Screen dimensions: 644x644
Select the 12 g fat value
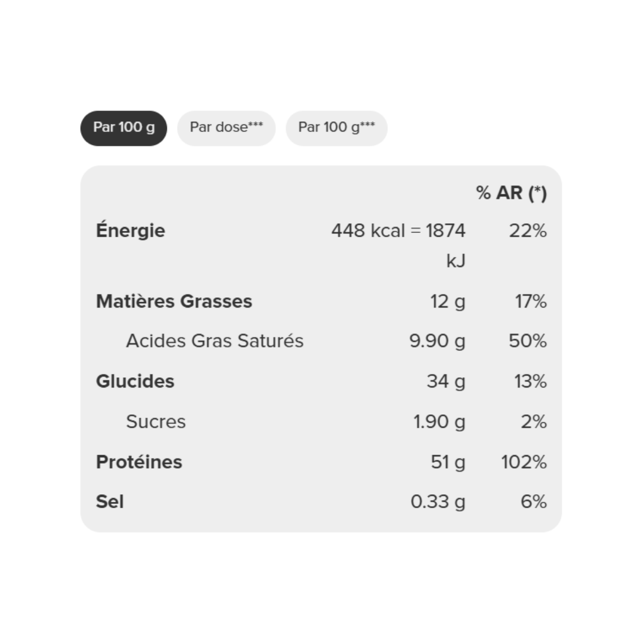[x=448, y=302]
